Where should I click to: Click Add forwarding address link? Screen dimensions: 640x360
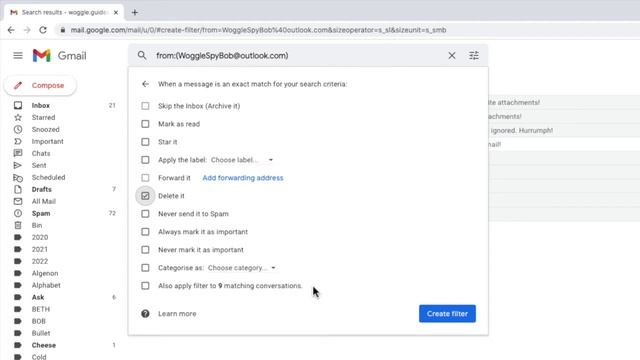(x=243, y=178)
